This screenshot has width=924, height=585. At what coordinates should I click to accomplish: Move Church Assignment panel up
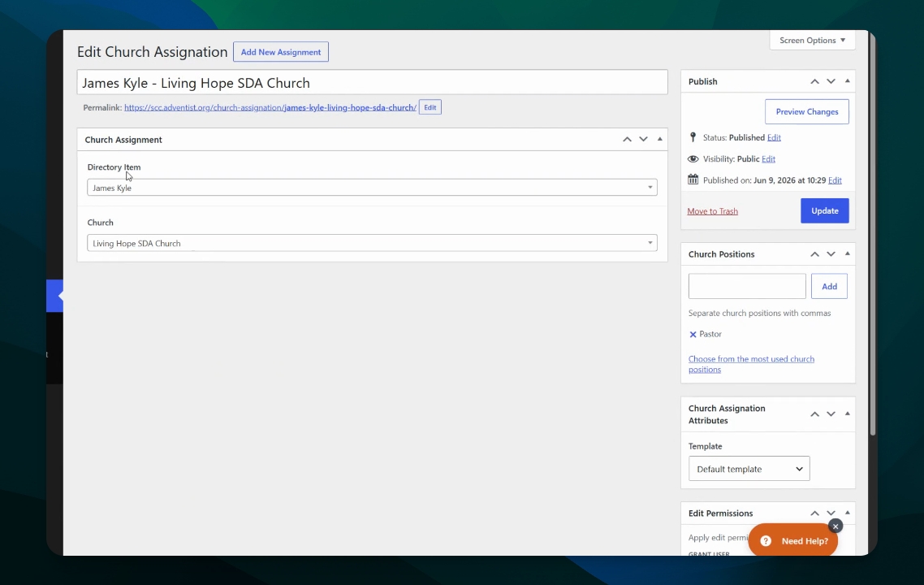(627, 139)
